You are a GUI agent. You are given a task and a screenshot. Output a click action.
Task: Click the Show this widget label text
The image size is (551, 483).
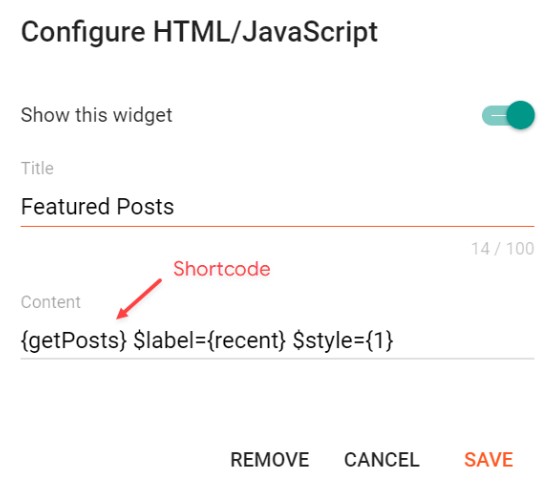tap(96, 115)
